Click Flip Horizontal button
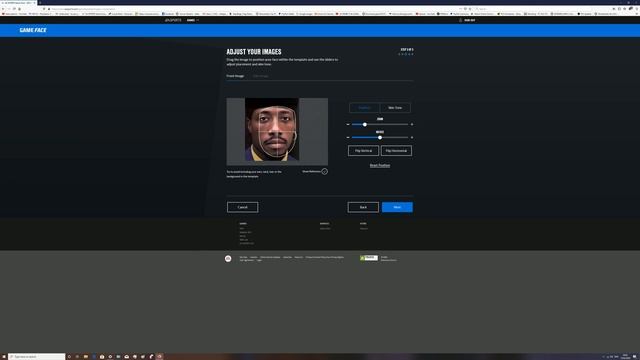 [x=396, y=151]
